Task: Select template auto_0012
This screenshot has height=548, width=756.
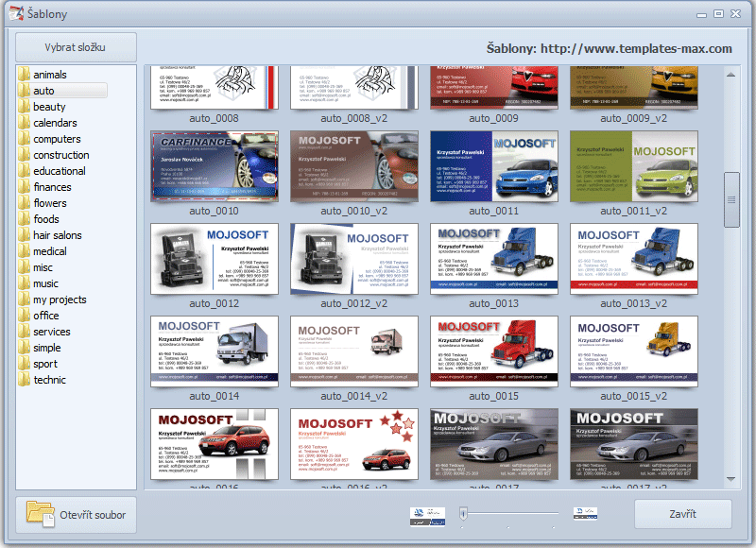Action: (x=215, y=259)
